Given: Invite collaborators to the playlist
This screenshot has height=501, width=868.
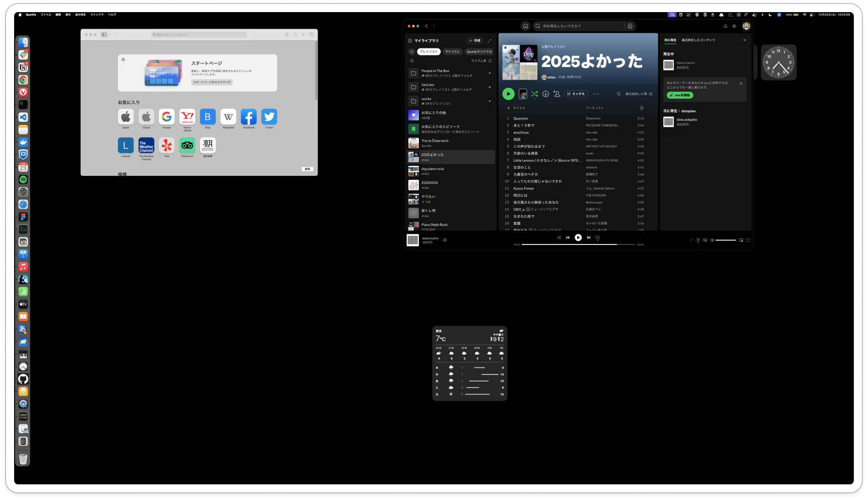Looking at the screenshot, I should coord(556,94).
